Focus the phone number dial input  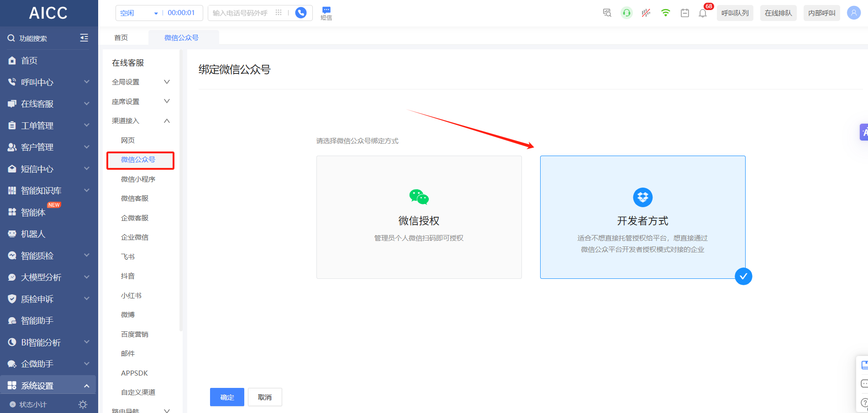(241, 13)
